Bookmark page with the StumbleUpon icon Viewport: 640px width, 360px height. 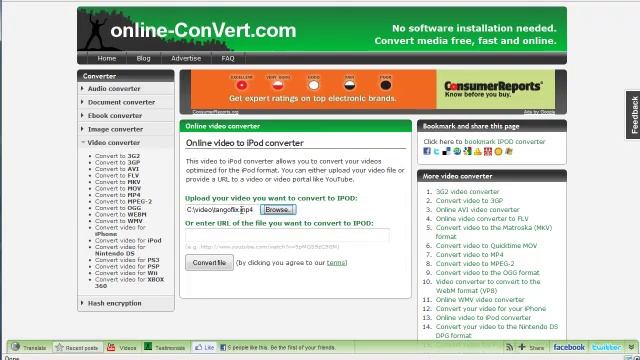click(x=457, y=151)
